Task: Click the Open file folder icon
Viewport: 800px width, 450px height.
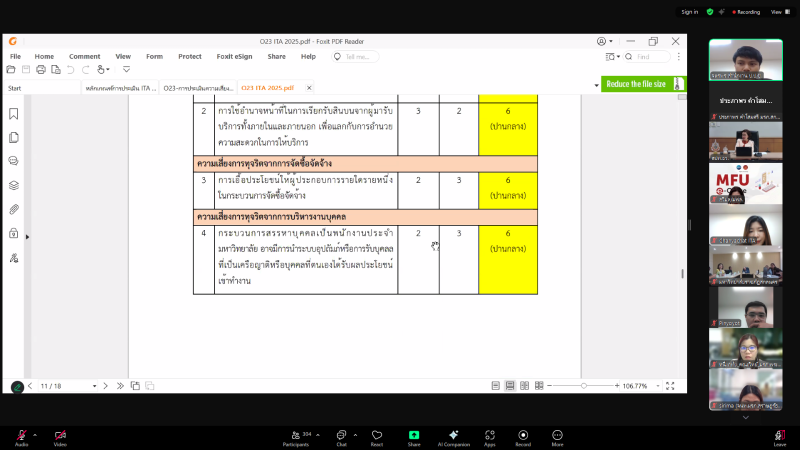Action: (x=11, y=70)
